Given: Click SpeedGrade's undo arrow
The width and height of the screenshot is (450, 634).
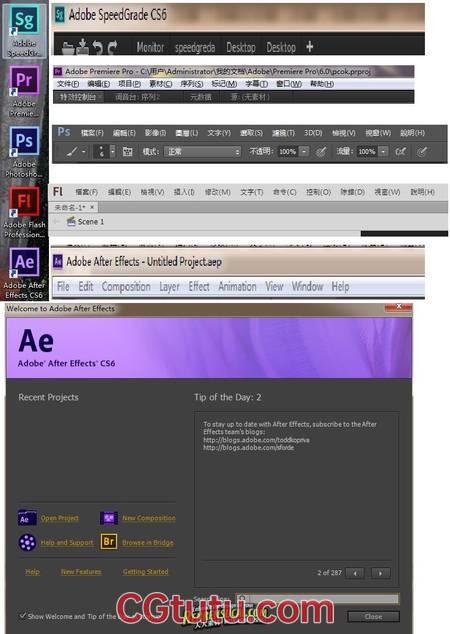Looking at the screenshot, I should point(97,48).
